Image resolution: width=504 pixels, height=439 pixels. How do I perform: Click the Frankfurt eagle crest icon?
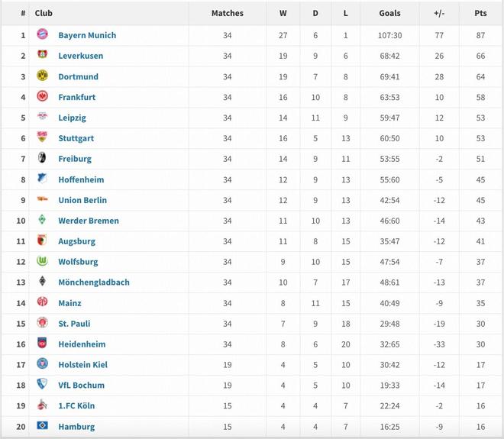coord(42,97)
